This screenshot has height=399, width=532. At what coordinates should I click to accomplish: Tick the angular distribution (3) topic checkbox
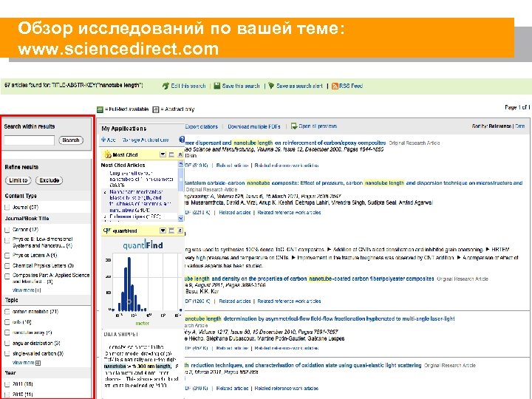(7, 343)
